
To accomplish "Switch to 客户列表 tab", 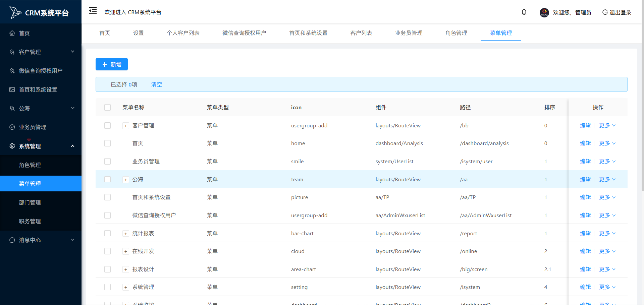I will coord(361,33).
